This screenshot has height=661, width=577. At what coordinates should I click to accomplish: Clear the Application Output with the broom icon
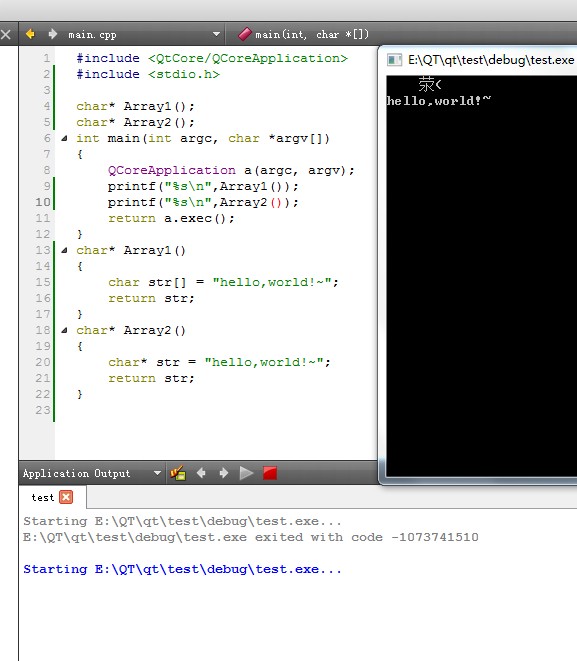(x=178, y=473)
